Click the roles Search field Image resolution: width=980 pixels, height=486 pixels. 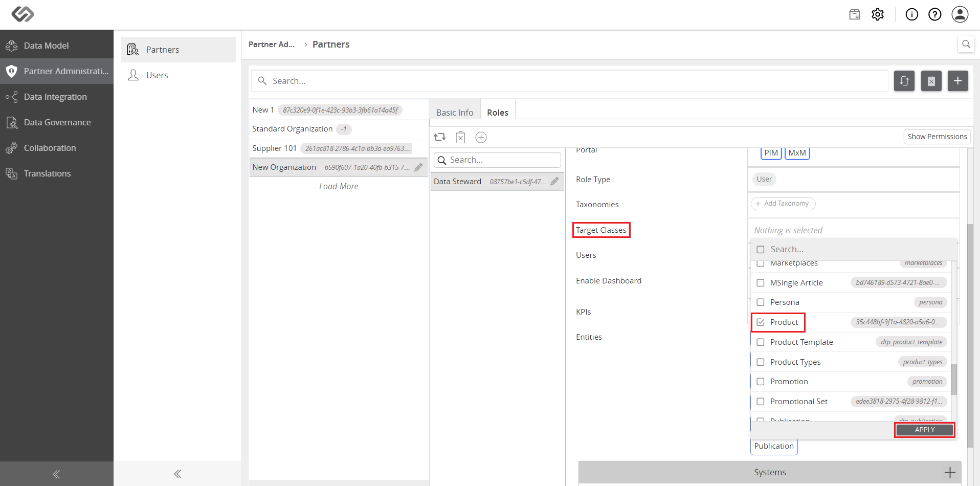point(497,160)
